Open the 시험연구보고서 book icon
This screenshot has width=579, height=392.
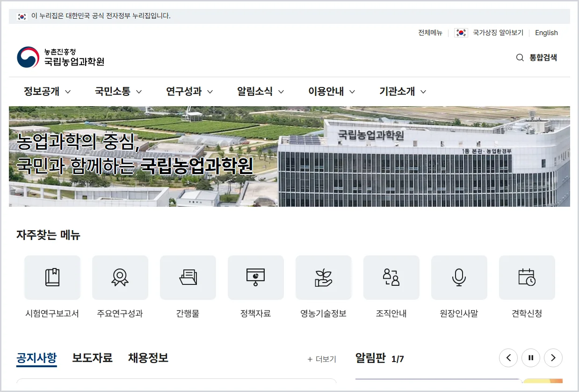coord(52,277)
